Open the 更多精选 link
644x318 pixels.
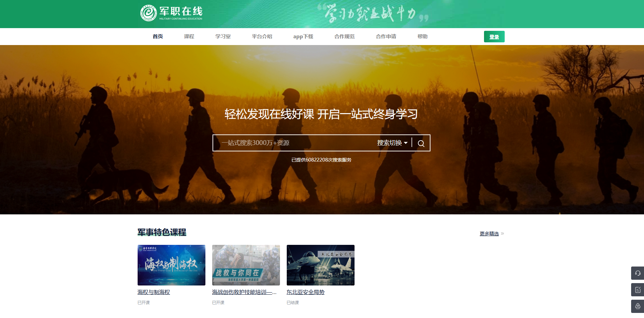click(489, 234)
